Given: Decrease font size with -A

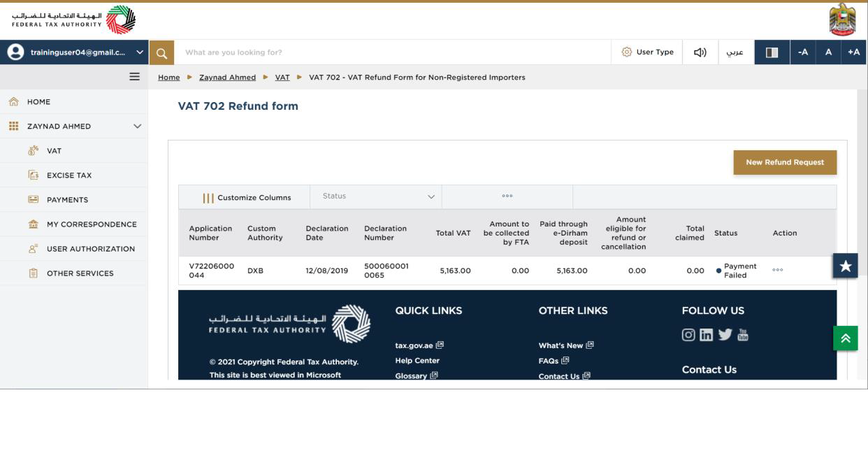Looking at the screenshot, I should (804, 52).
